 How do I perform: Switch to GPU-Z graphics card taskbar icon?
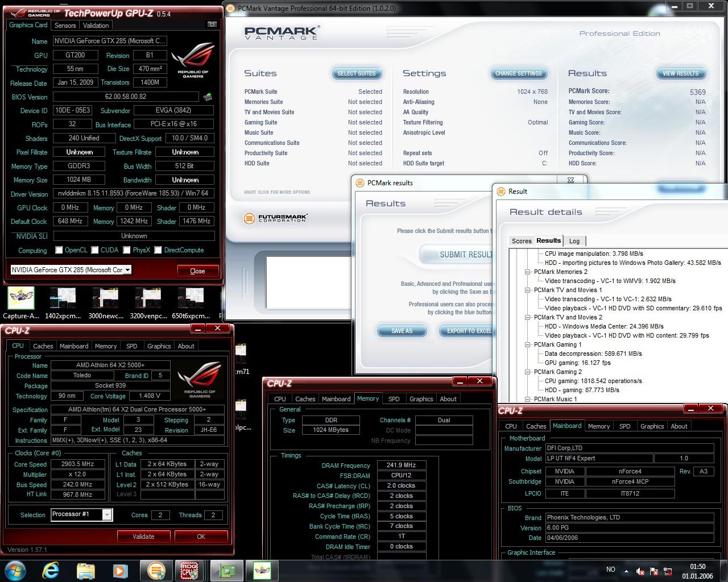[227, 570]
